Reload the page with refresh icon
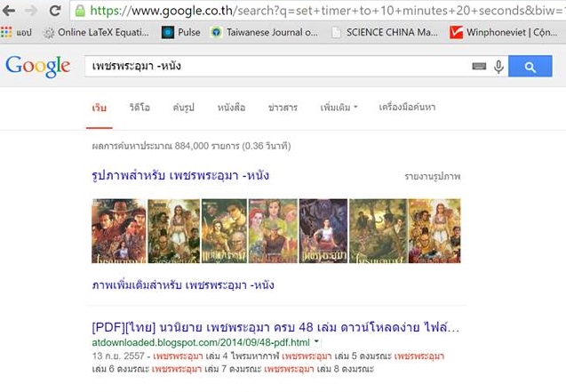Image resolution: width=566 pixels, height=392 pixels. click(55, 11)
